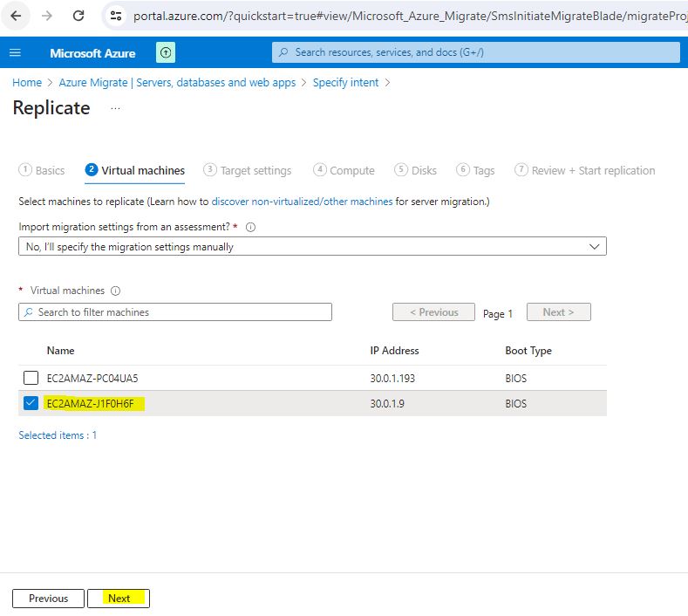Image resolution: width=688 pixels, height=616 pixels.
Task: Open the ellipsis menu next to Replicate
Action: (115, 108)
